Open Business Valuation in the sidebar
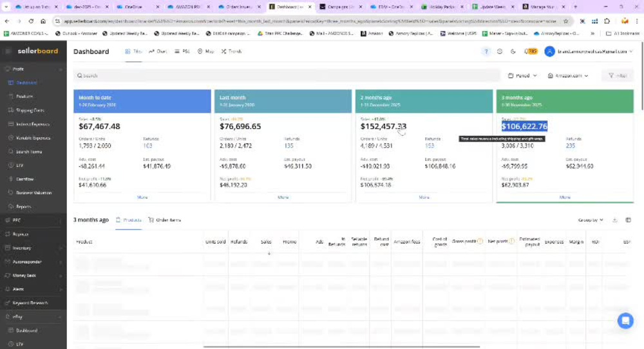The width and height of the screenshot is (644, 349). 33,193
